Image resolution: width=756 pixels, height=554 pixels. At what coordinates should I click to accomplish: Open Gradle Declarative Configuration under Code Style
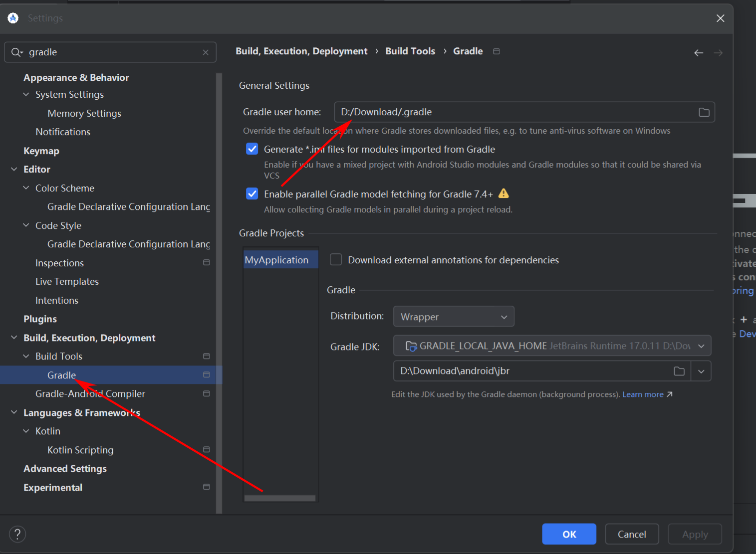point(129,244)
